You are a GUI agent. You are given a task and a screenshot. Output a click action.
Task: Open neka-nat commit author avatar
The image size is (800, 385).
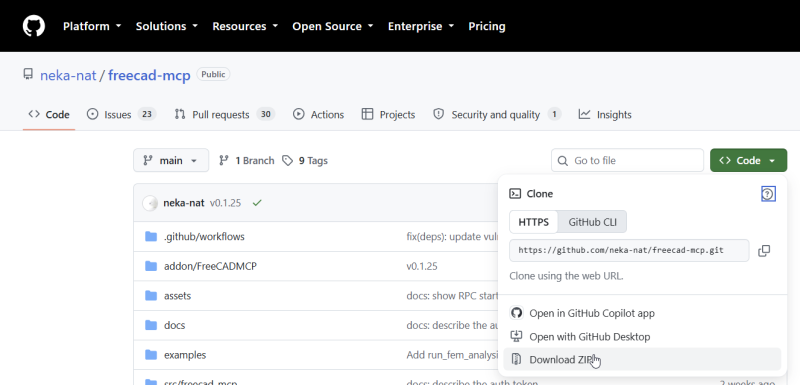(x=150, y=203)
